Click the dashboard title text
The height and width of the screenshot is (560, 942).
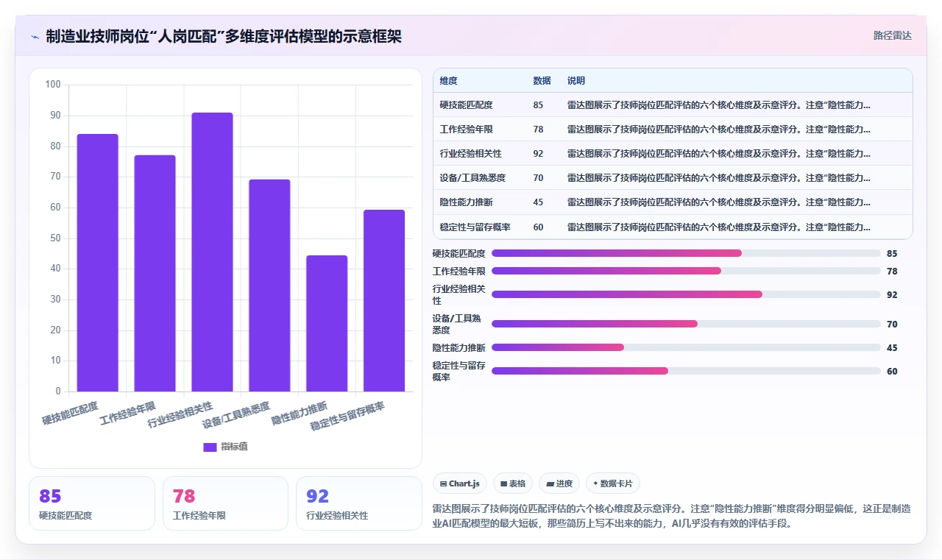point(224,37)
